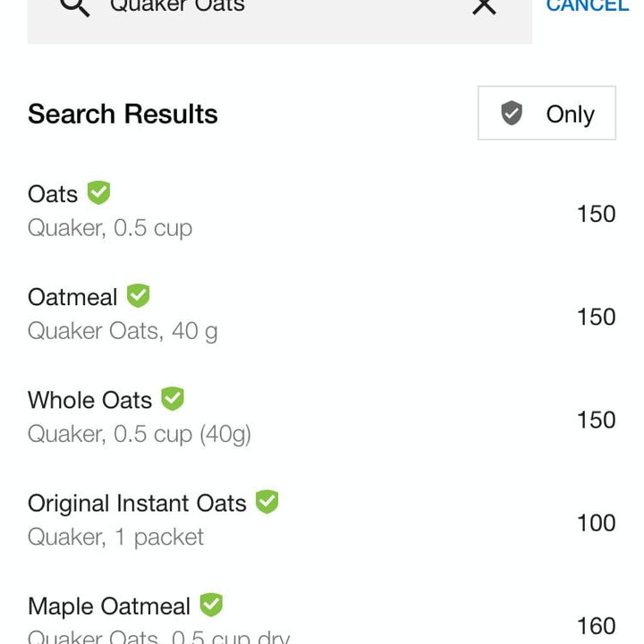Click the search magnifier icon
Viewport: 644px width, 644px height.
click(x=76, y=7)
